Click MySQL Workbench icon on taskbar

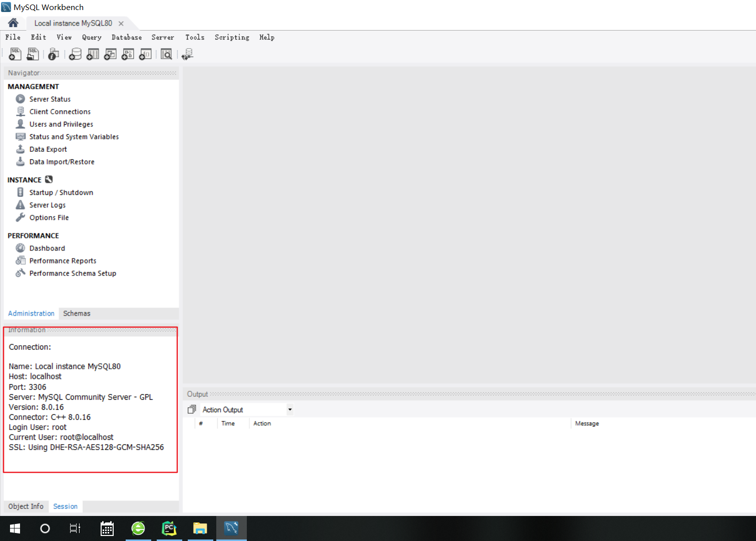231,528
